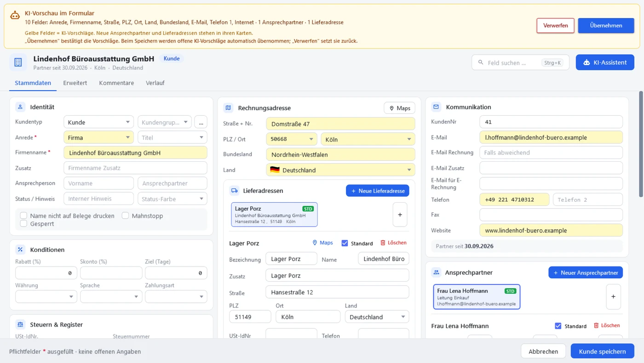Viewport: 644px width, 363px height.
Task: Click the people icon next to Ansprechpartner
Action: [436, 272]
